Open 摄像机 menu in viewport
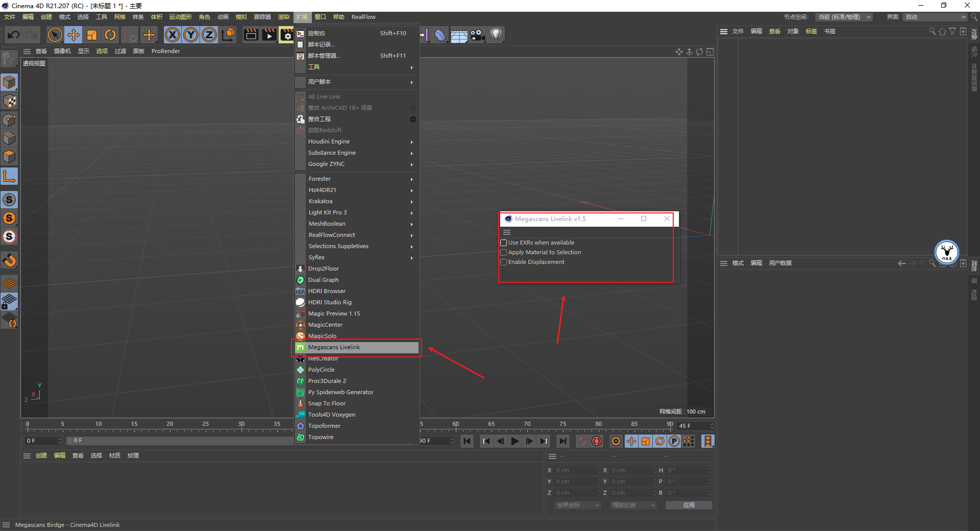This screenshot has height=531, width=980. 62,51
